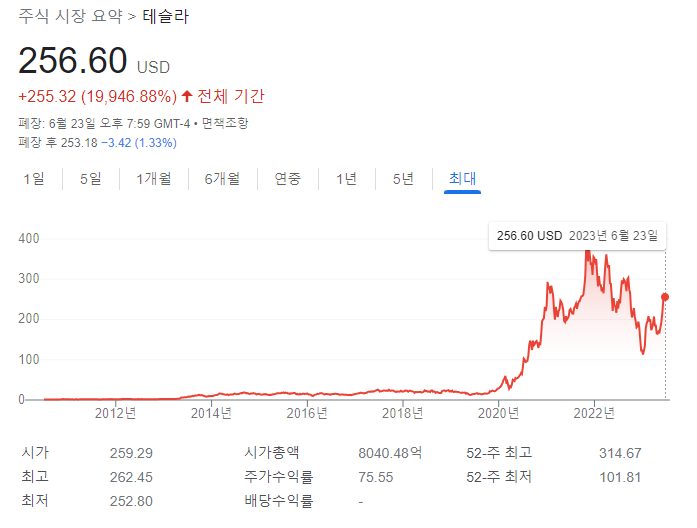This screenshot has width=697, height=528.
Task: Click the 최고 value 262.45
Action: [131, 477]
